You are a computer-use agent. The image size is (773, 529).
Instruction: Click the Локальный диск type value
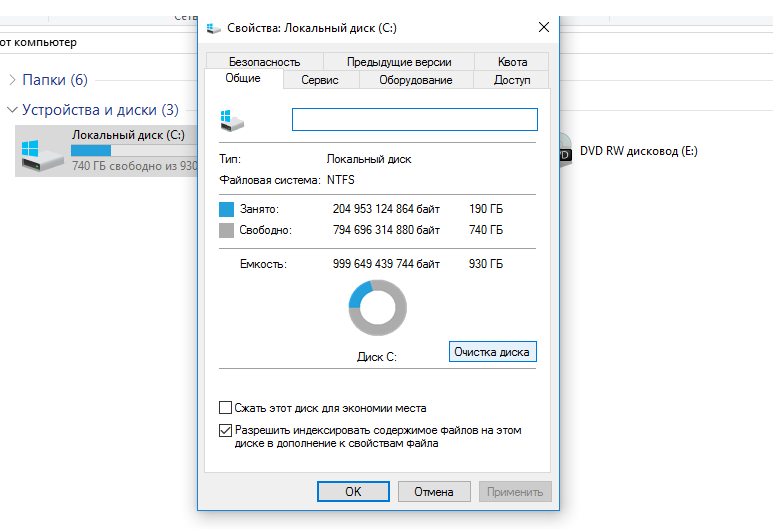pyautogui.click(x=369, y=159)
